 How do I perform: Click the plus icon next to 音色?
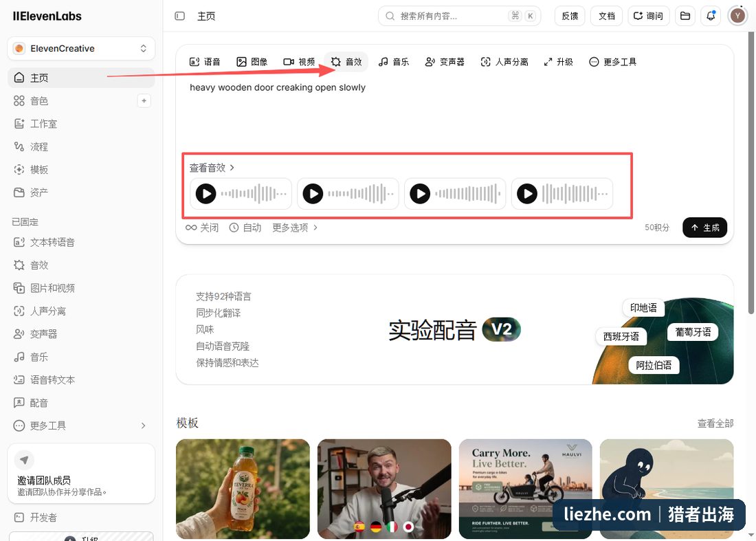(144, 101)
